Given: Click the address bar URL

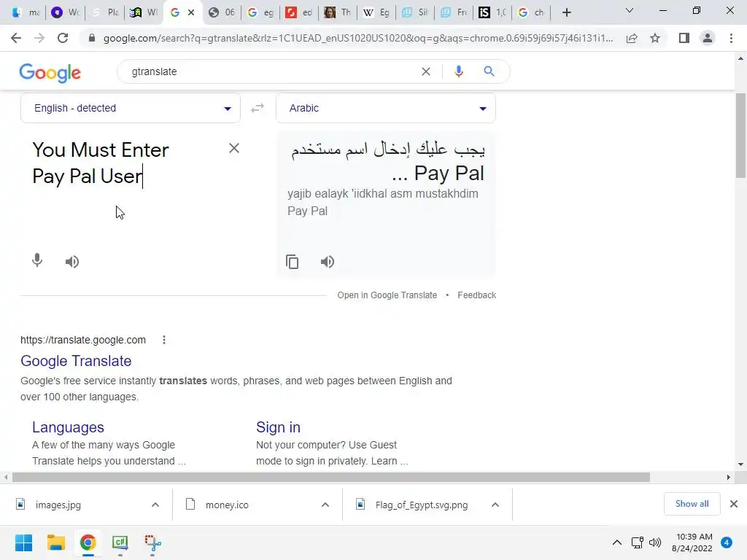Looking at the screenshot, I should [357, 38].
